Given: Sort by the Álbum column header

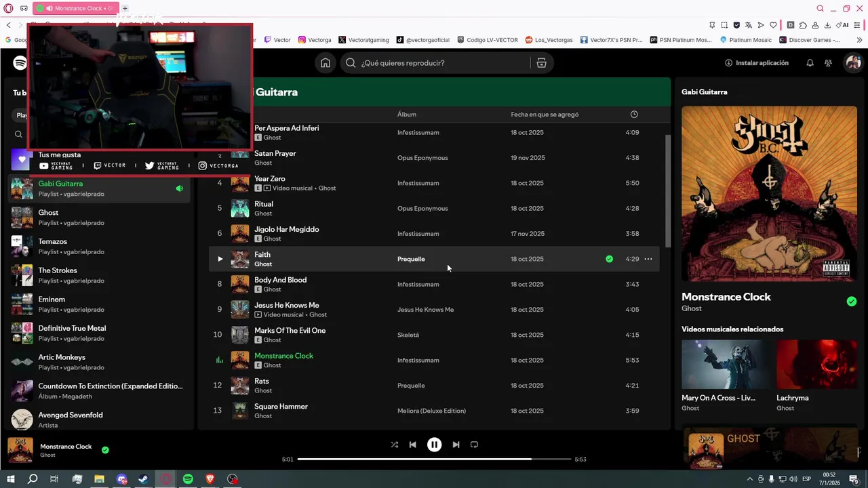Looking at the screenshot, I should (407, 115).
